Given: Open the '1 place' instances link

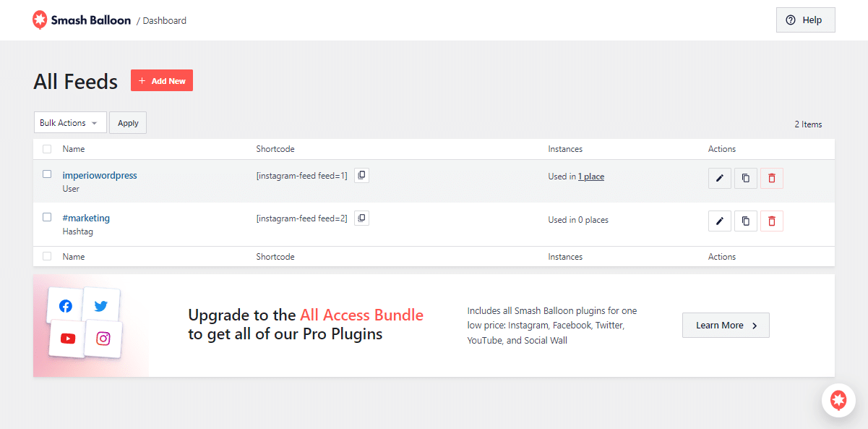Looking at the screenshot, I should click(x=591, y=177).
